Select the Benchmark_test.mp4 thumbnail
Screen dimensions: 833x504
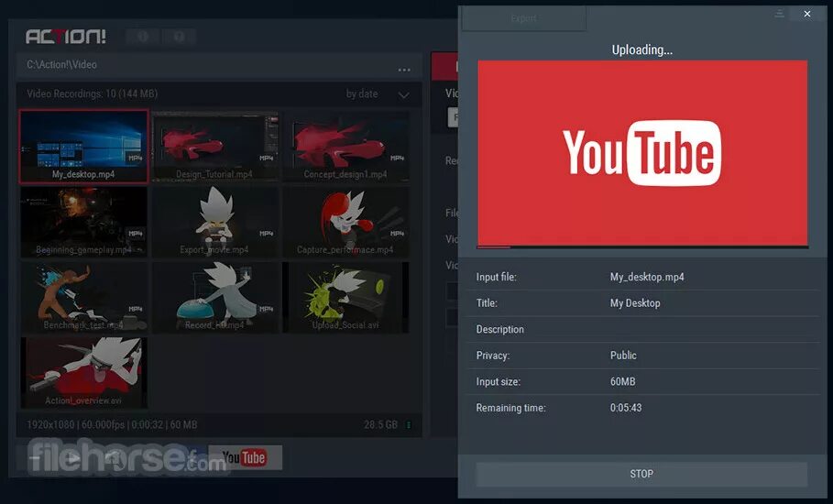pyautogui.click(x=84, y=298)
